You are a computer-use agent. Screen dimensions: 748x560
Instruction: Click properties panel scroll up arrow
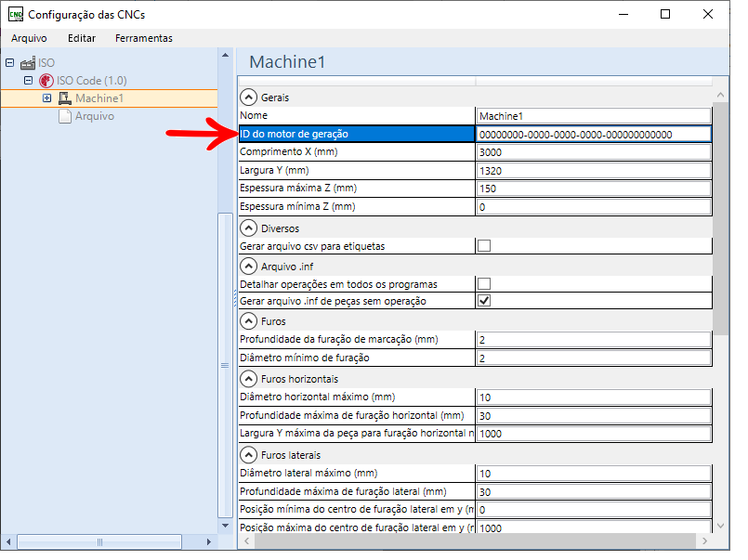[x=720, y=95]
